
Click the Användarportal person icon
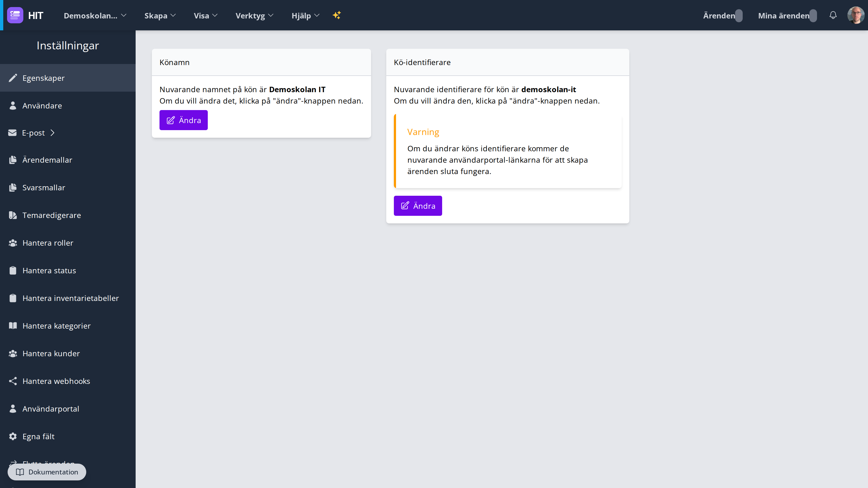(x=13, y=409)
